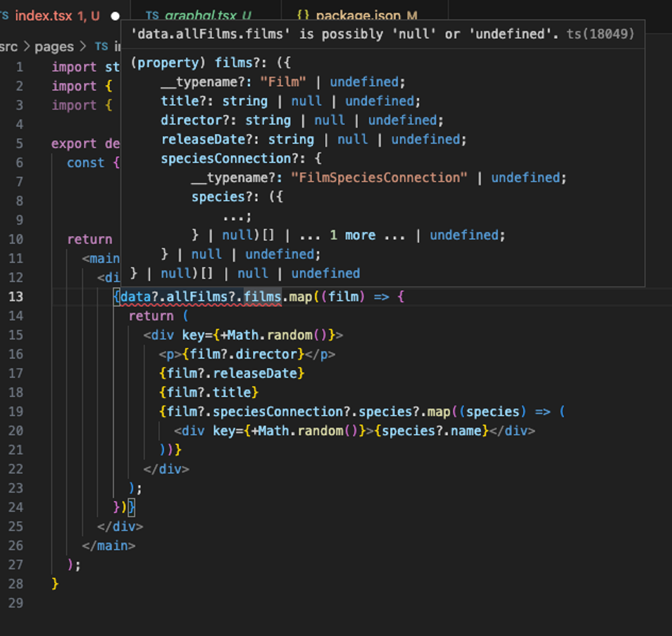Image resolution: width=672 pixels, height=636 pixels.
Task: Click 'species?.name' on line 20
Action: tap(431, 431)
